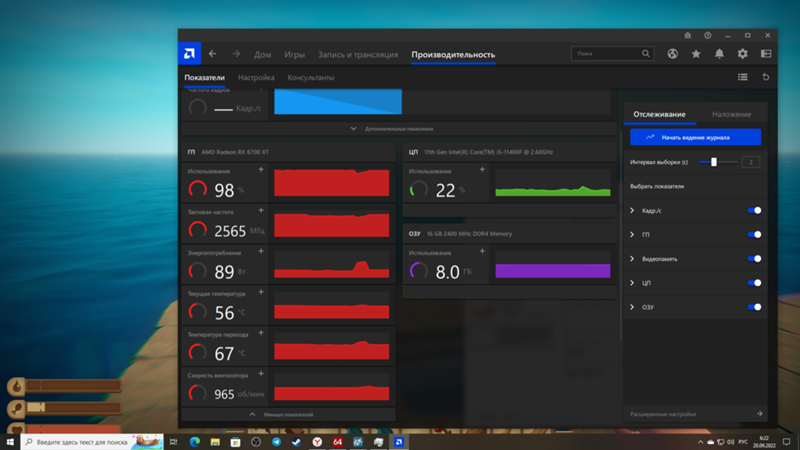Reset metrics with the undo arrow icon

766,77
